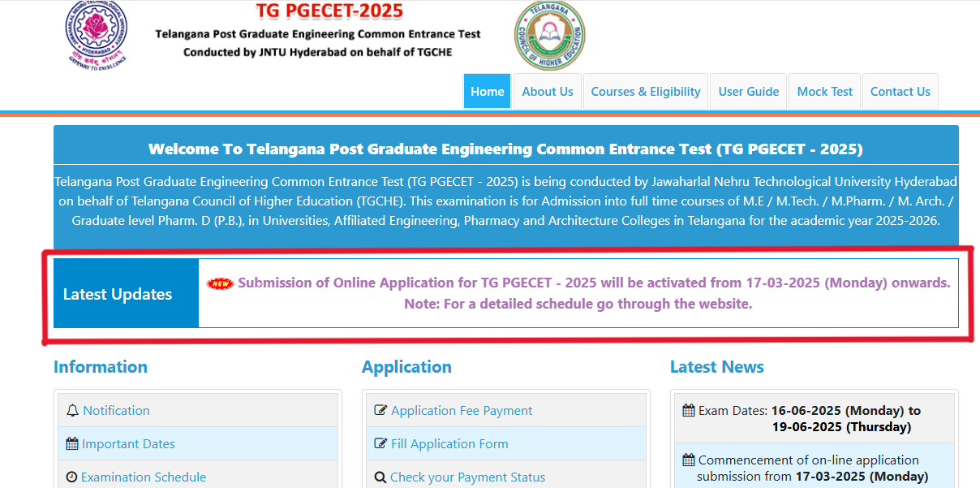Screen dimensions: 980x488
Task: Click the Submission of Online Application announcement
Action: [x=593, y=283]
